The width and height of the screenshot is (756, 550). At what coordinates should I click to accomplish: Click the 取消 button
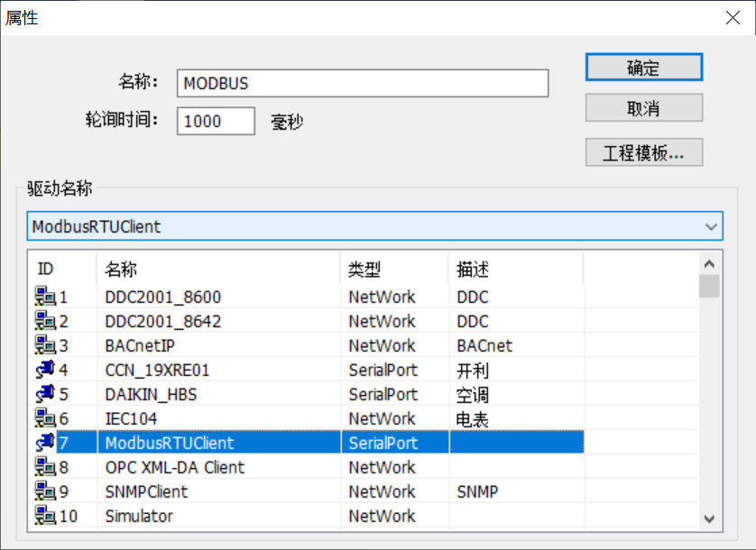point(643,108)
